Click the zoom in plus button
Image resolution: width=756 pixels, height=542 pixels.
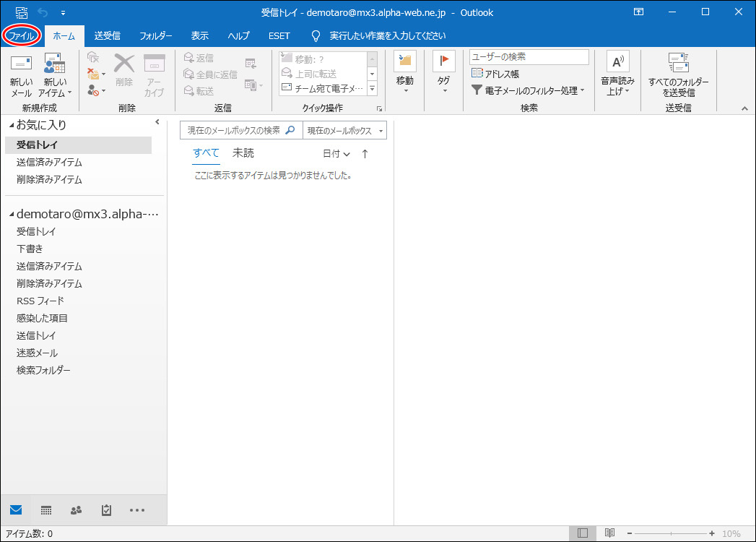click(x=712, y=533)
